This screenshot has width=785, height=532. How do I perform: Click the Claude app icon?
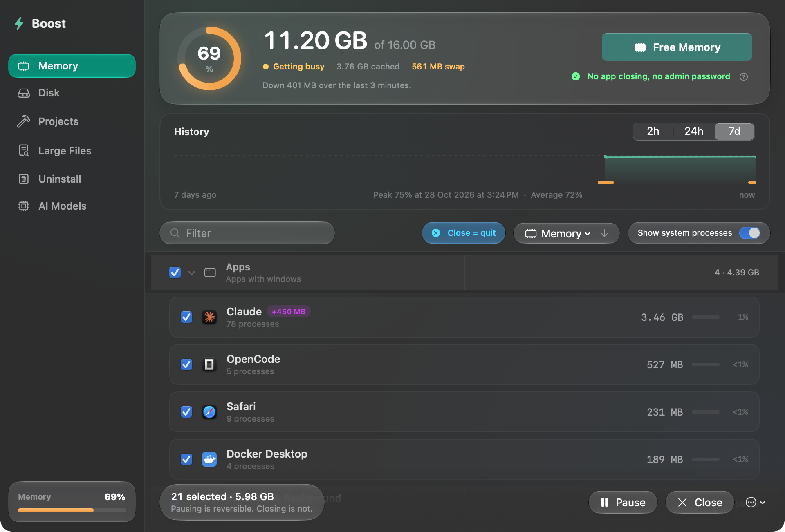point(209,317)
